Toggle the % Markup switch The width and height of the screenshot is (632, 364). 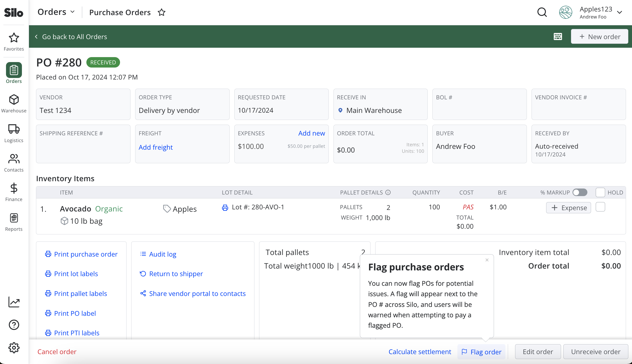[580, 192]
